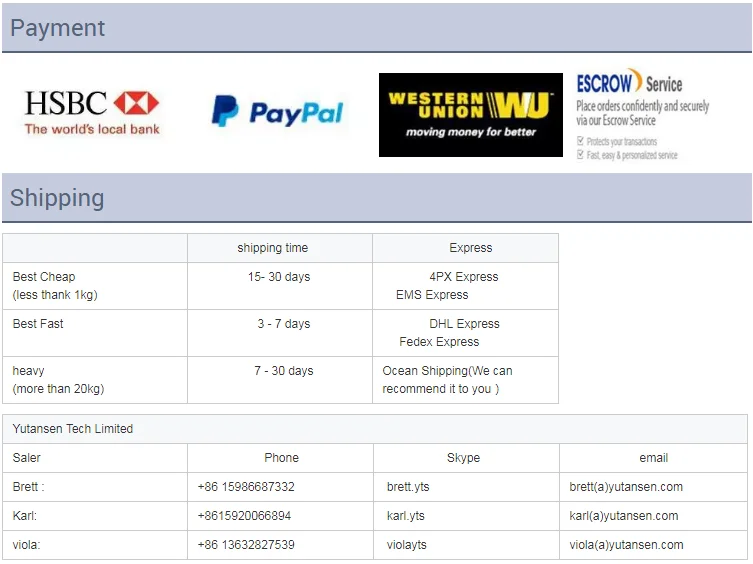Select the 'Karl:' saler name
753x564 pixels.
(24, 516)
